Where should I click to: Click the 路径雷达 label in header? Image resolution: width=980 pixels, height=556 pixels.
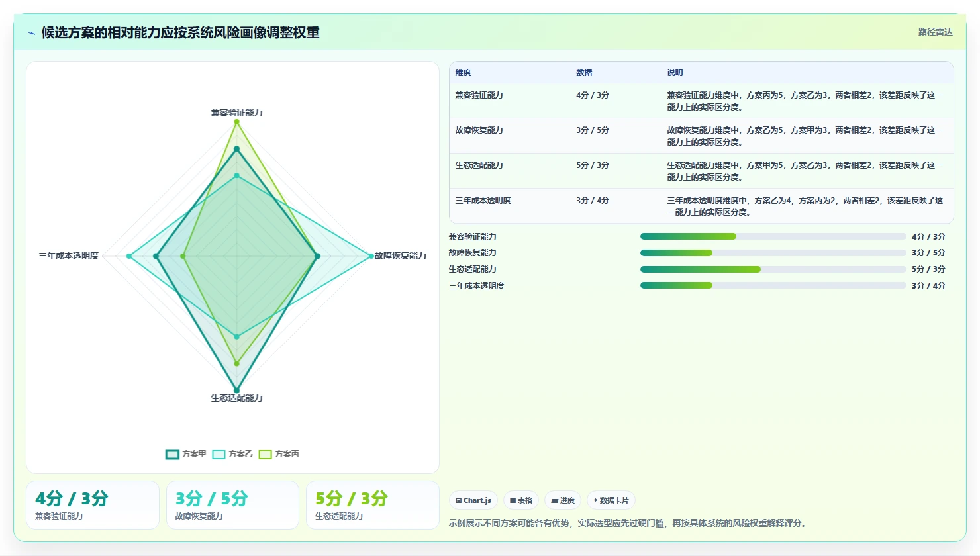pyautogui.click(x=935, y=32)
